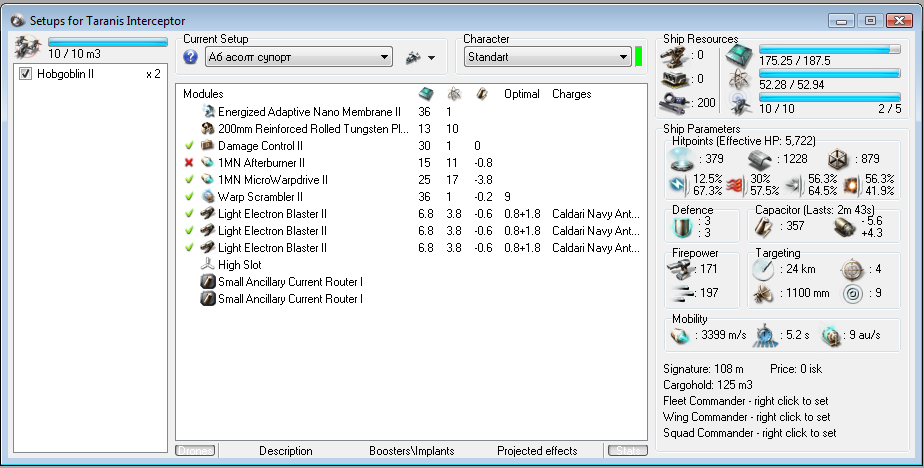Click the CPU column header icon
The image size is (924, 468).
425,94
